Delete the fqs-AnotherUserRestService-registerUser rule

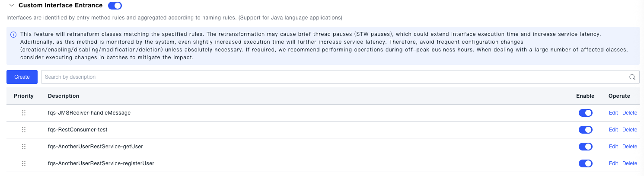tap(630, 163)
